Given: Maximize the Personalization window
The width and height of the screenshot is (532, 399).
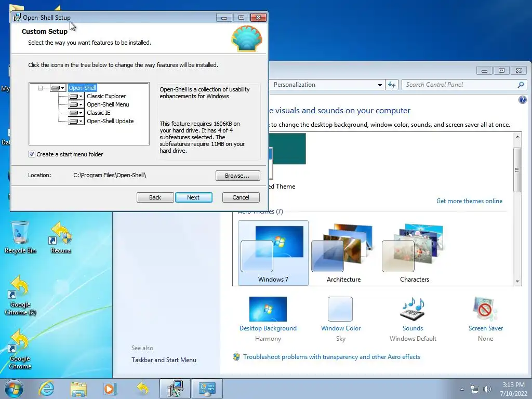Looking at the screenshot, I should (x=501, y=71).
